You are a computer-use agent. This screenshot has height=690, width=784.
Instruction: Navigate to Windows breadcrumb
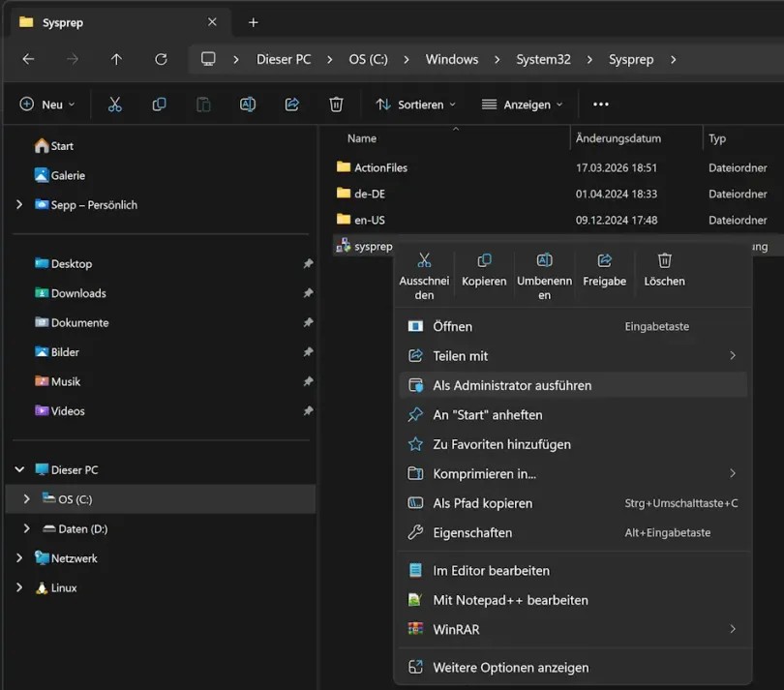point(451,59)
